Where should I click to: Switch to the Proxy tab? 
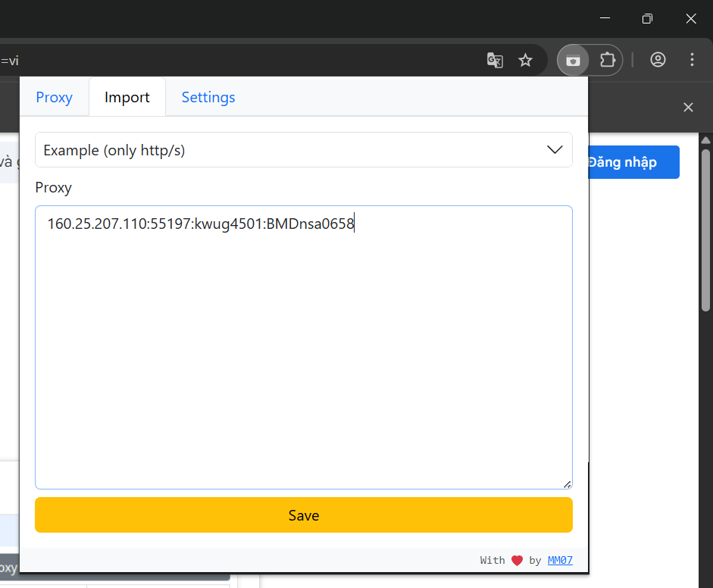[x=54, y=96]
